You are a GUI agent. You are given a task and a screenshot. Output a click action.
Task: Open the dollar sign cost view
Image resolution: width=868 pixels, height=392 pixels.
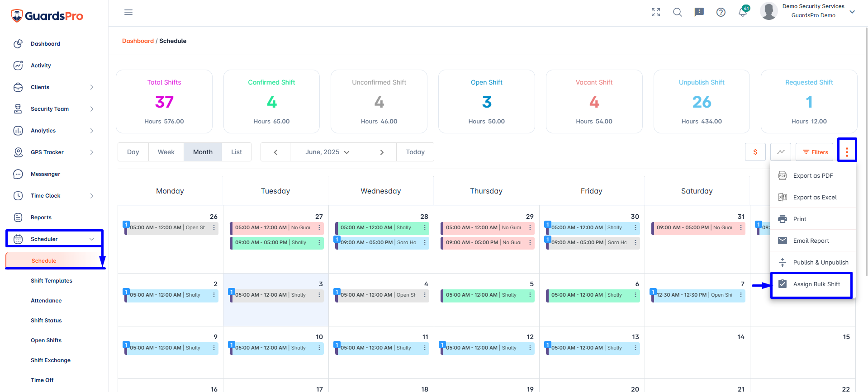tap(755, 152)
